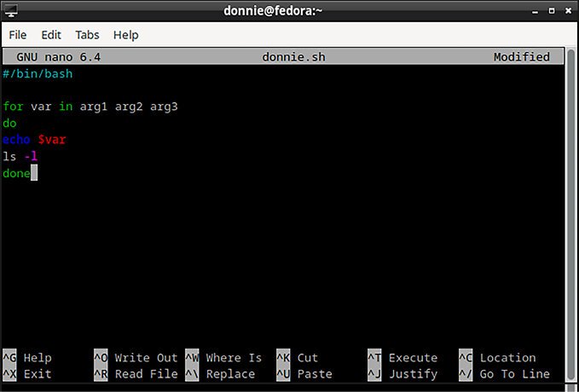
Task: Click the ^R Read File shortcut
Action: [136, 374]
